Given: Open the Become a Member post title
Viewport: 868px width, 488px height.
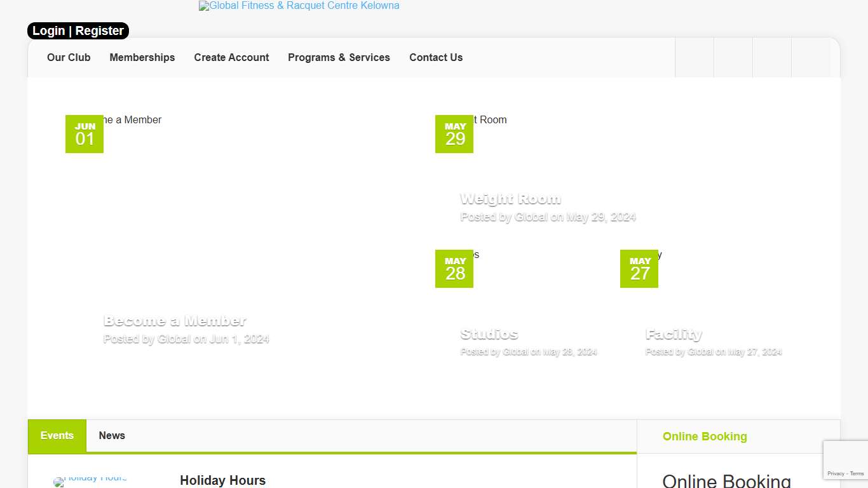Looking at the screenshot, I should 175,321.
